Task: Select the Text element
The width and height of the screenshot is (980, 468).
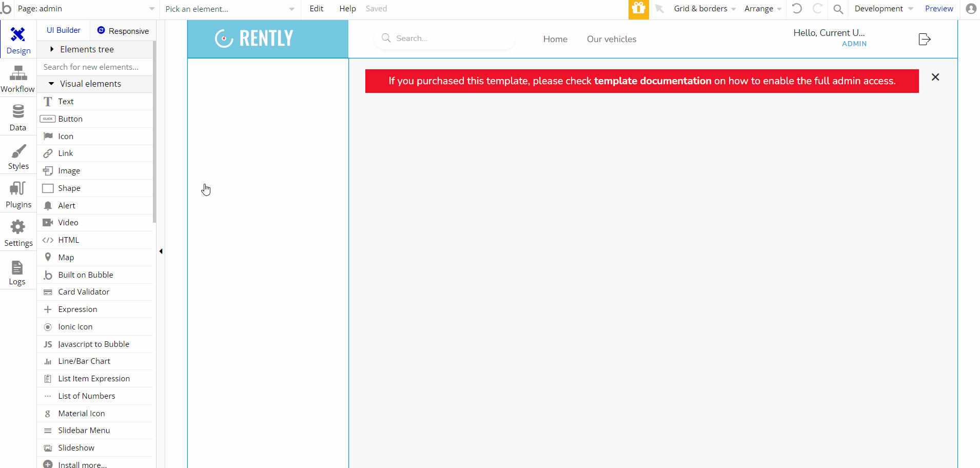Action: point(95,102)
